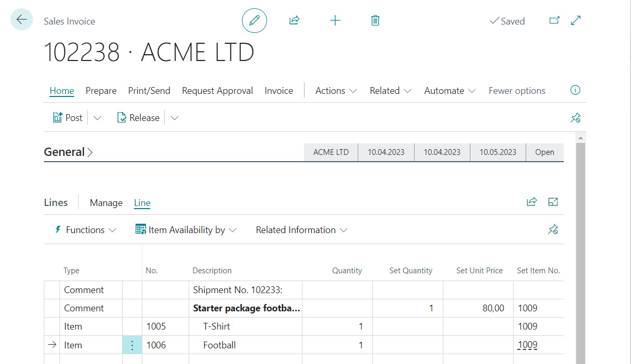Switch to the Line tab
The height and width of the screenshot is (364, 631).
pos(142,203)
